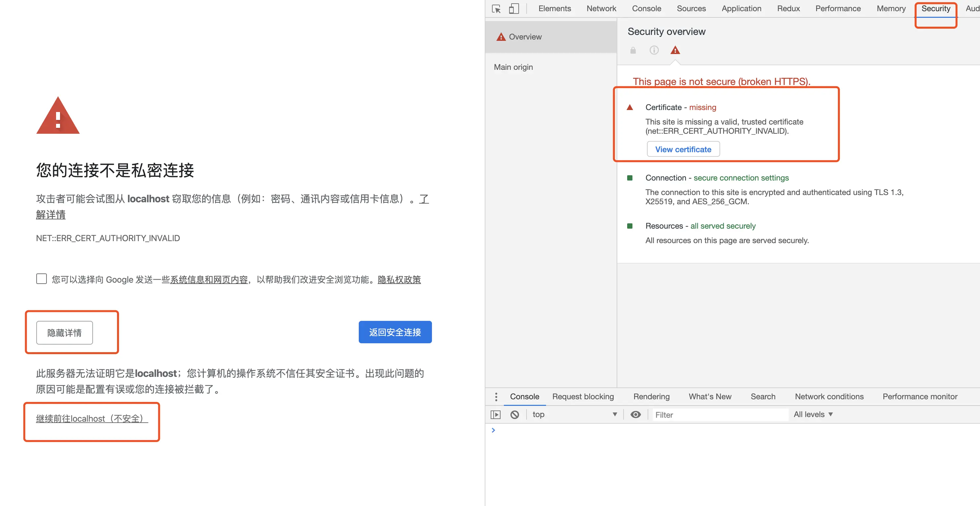
Task: Switch to the Network tab
Action: point(601,8)
